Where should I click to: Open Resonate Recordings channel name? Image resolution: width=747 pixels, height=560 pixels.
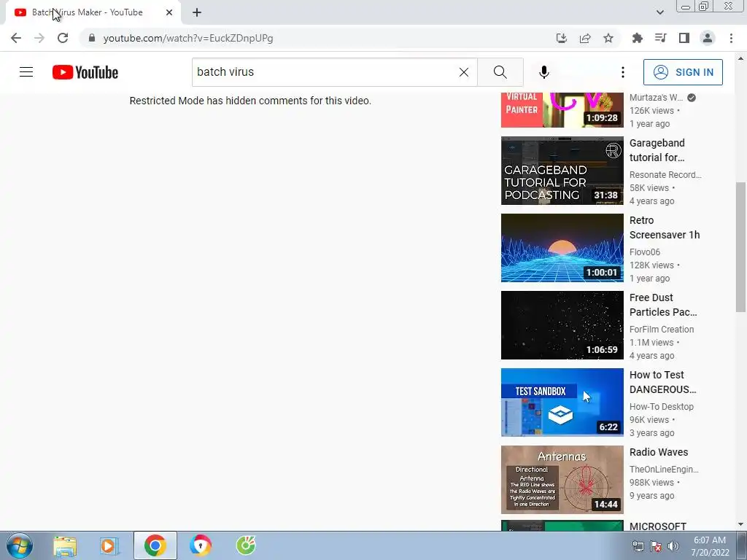(x=665, y=175)
